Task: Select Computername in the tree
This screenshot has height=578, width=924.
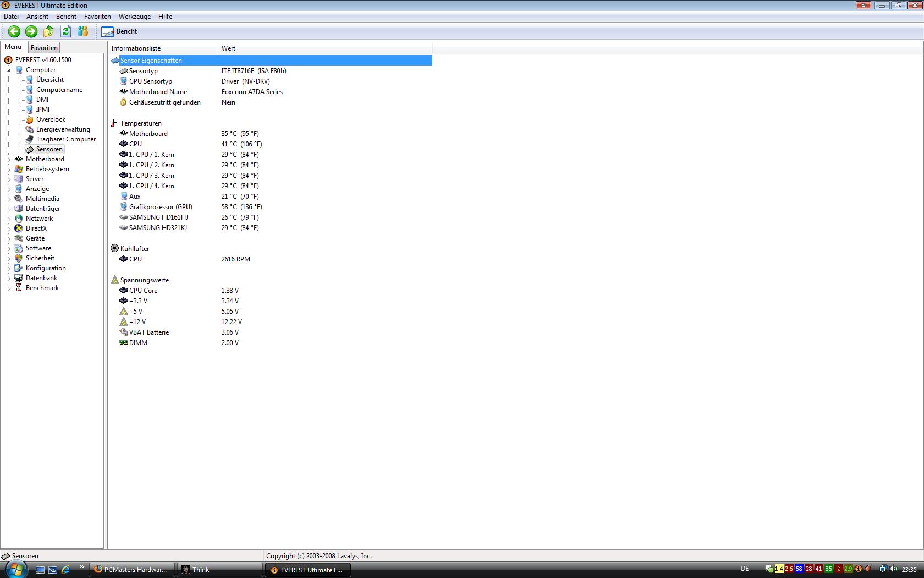Action: click(59, 90)
